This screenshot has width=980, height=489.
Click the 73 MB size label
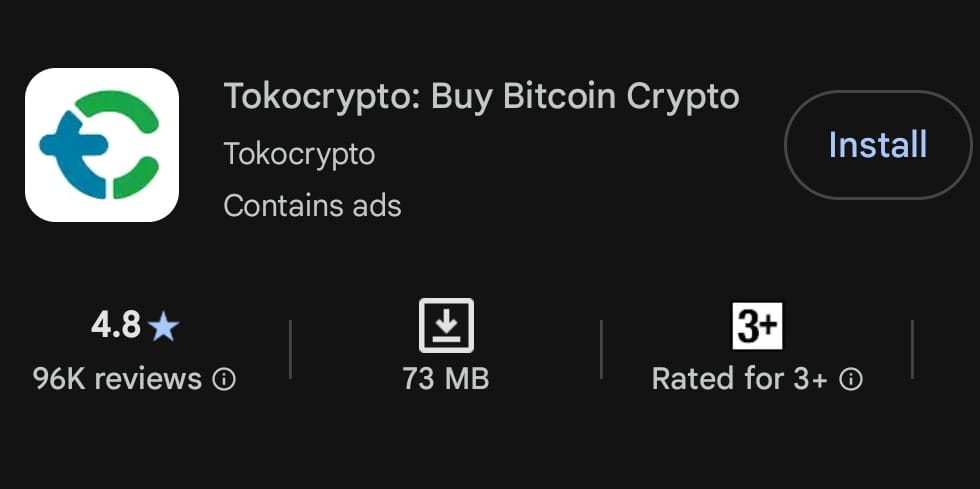446,379
